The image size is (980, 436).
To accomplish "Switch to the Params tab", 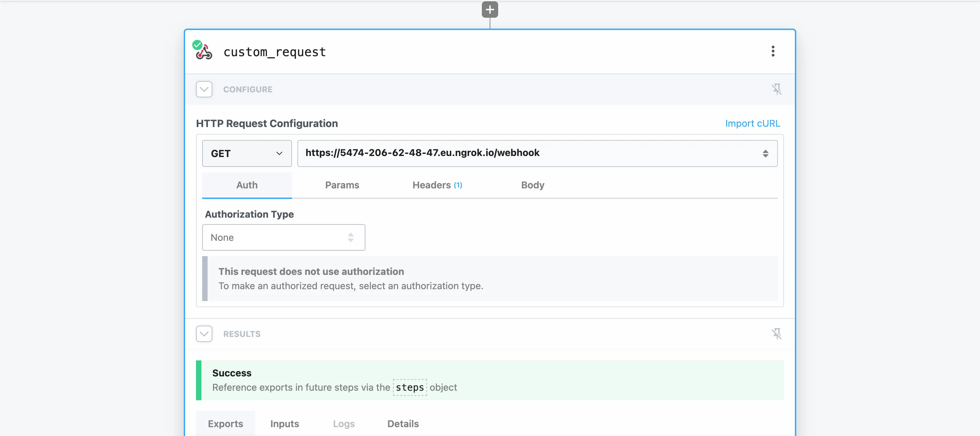I will pyautogui.click(x=342, y=185).
